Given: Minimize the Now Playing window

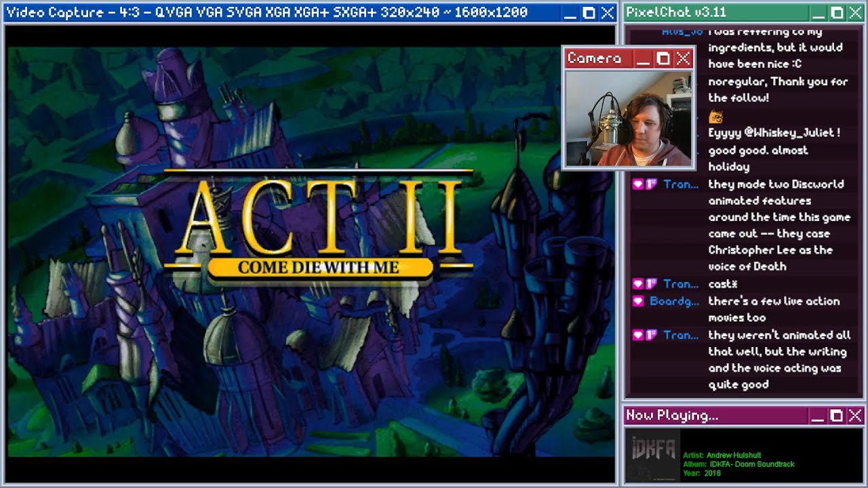Looking at the screenshot, I should 819,415.
